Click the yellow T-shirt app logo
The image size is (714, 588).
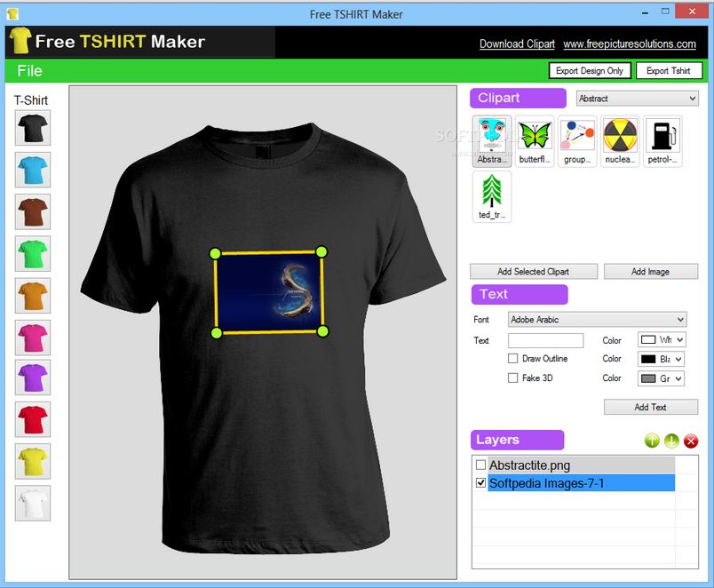point(20,41)
